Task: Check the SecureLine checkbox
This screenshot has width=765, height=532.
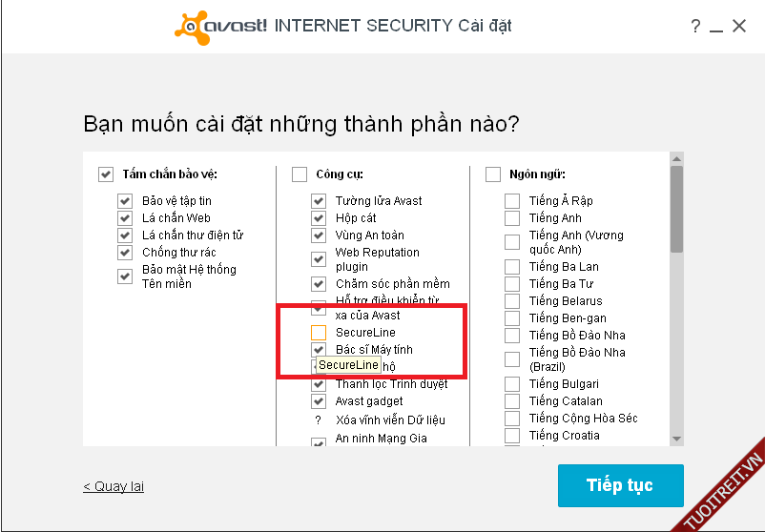Action: 319,333
